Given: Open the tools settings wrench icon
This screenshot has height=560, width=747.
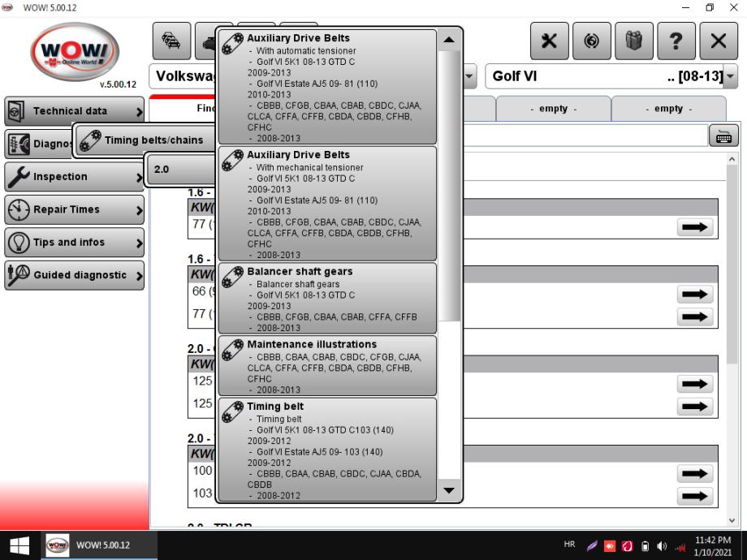Looking at the screenshot, I should click(x=550, y=41).
